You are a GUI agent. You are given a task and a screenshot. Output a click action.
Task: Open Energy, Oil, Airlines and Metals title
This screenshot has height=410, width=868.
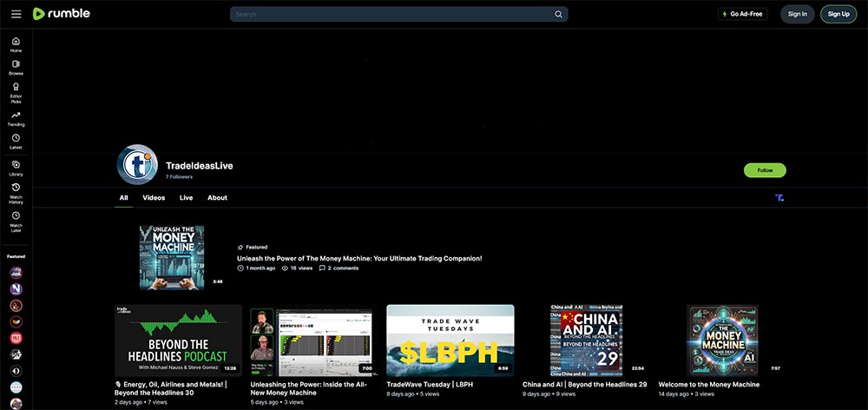tap(170, 388)
